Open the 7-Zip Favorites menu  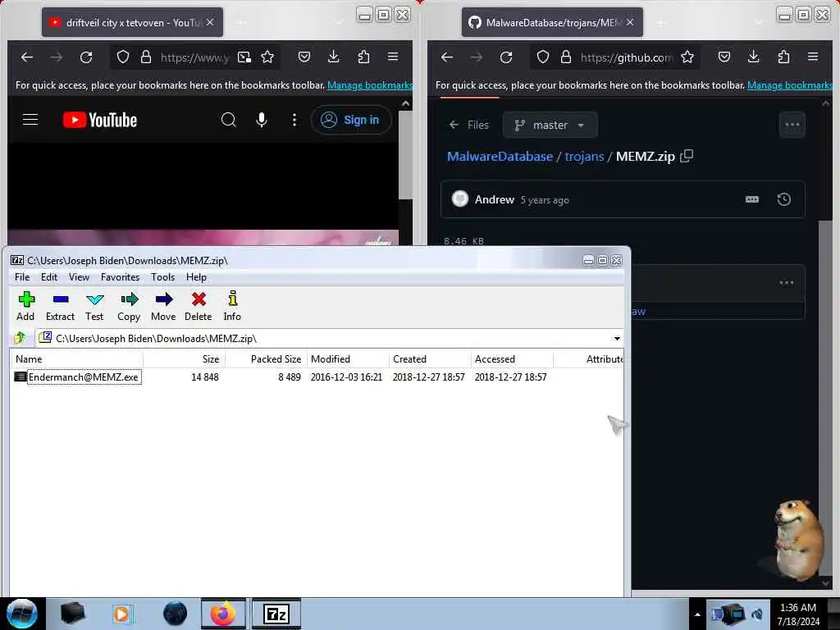120,277
